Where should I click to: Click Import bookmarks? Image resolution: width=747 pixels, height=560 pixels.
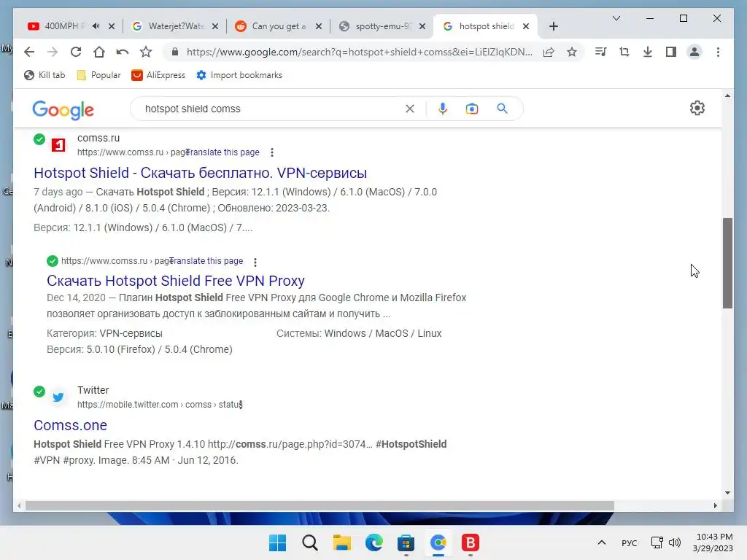click(x=239, y=75)
